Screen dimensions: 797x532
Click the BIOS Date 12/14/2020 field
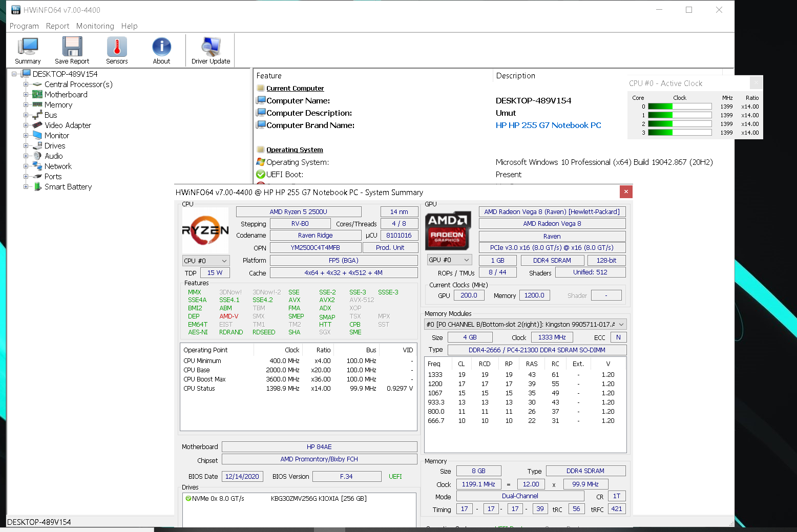click(x=242, y=477)
